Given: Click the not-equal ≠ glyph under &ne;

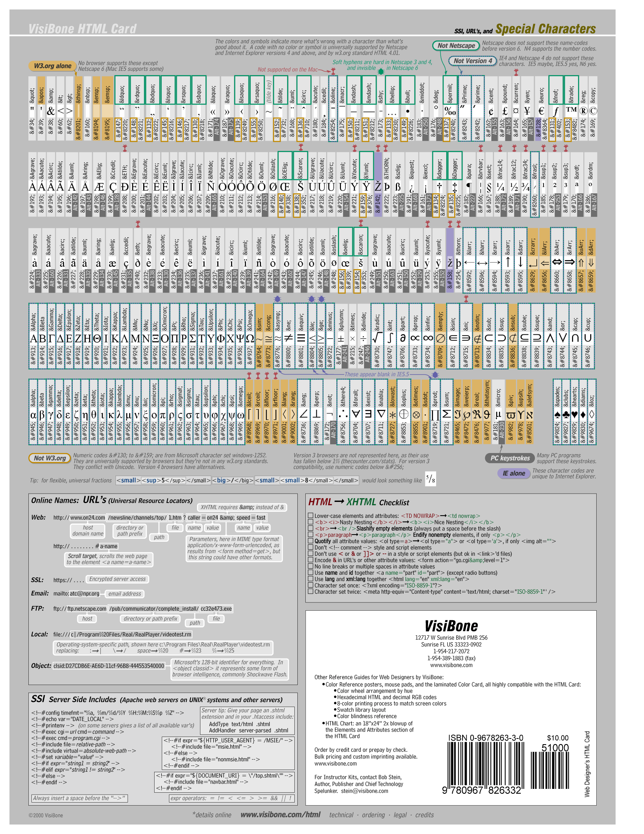Looking at the screenshot, I should pyautogui.click(x=288, y=338).
